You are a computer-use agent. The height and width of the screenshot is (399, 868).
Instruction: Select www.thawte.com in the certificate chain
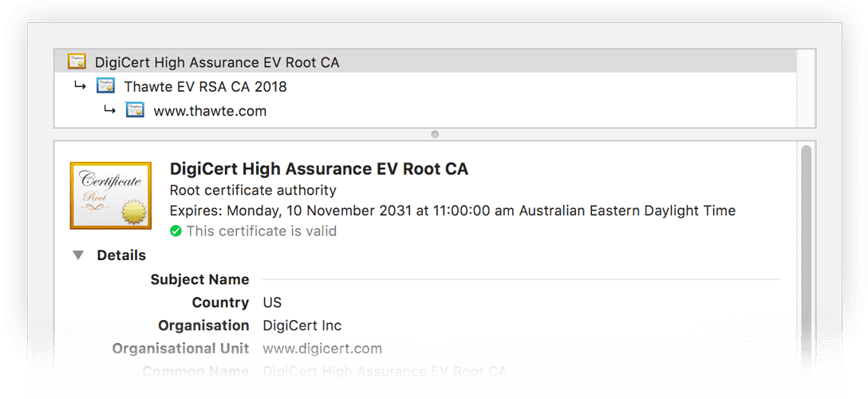[x=210, y=111]
